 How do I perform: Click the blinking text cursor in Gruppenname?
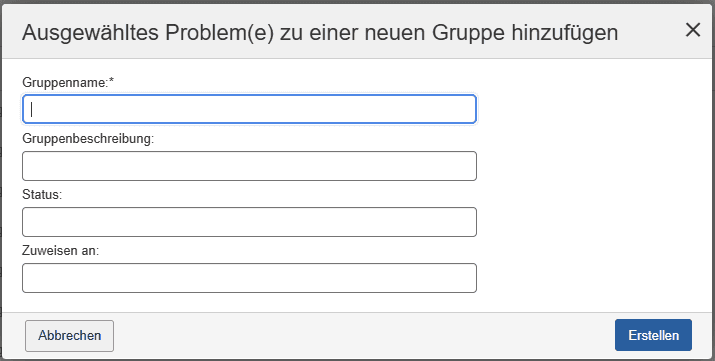coord(31,109)
